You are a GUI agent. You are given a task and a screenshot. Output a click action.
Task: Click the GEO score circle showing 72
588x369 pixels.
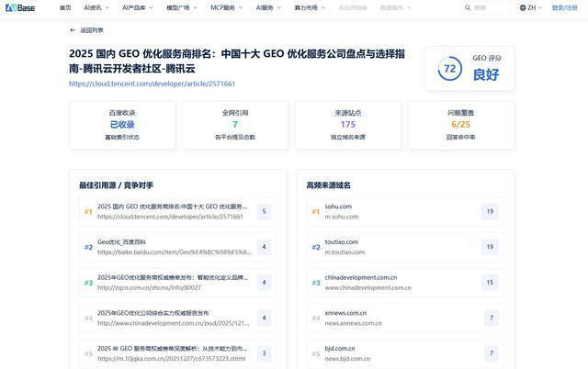(x=449, y=69)
